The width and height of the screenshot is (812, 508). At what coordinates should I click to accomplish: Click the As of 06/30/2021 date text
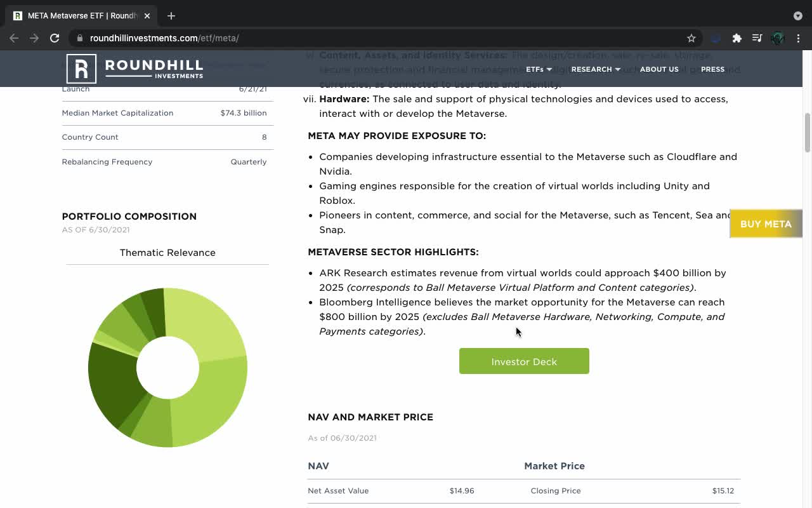(x=342, y=438)
